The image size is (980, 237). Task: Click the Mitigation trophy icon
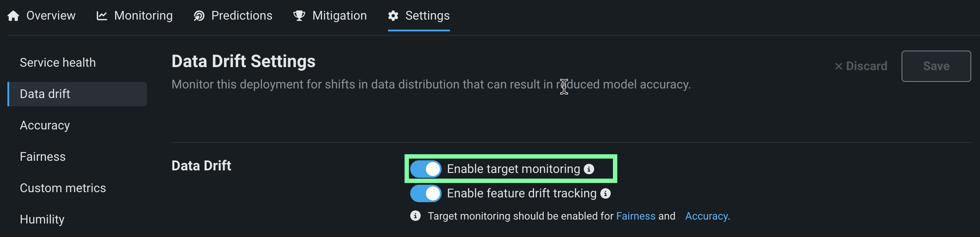pyautogui.click(x=299, y=16)
